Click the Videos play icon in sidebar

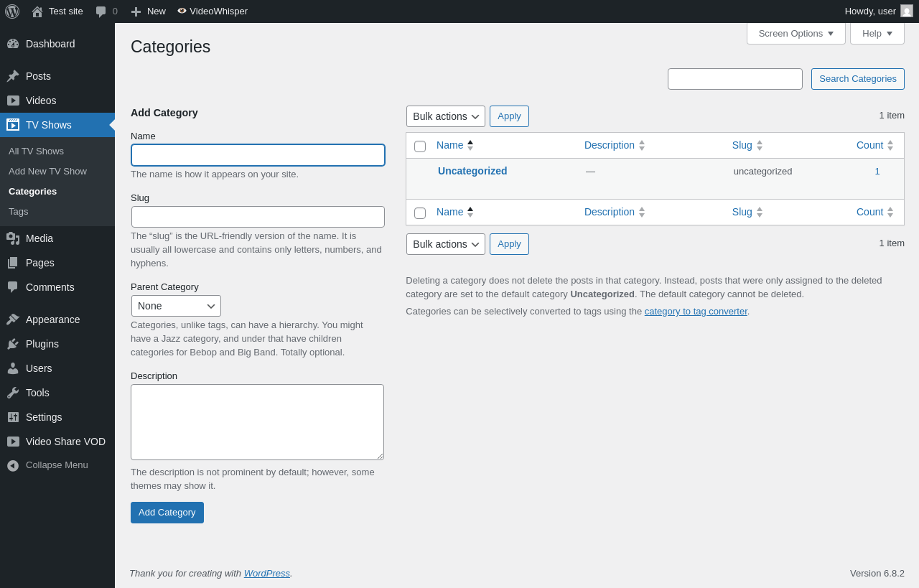[13, 101]
